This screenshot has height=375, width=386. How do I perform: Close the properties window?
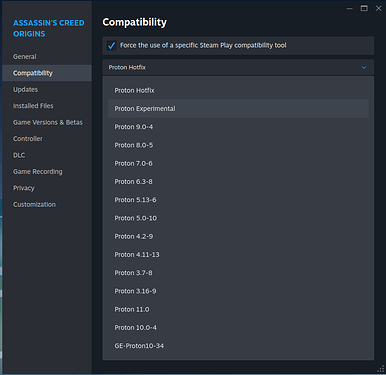pos(379,8)
